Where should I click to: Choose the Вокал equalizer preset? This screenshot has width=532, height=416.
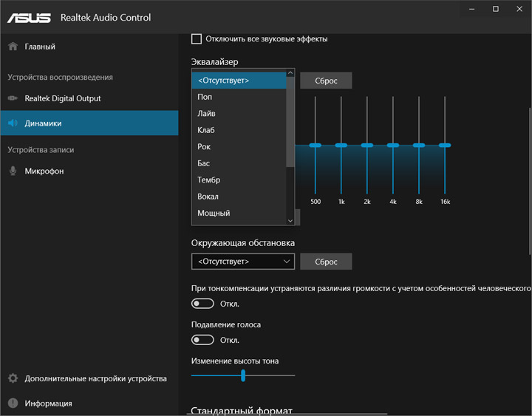tap(208, 197)
